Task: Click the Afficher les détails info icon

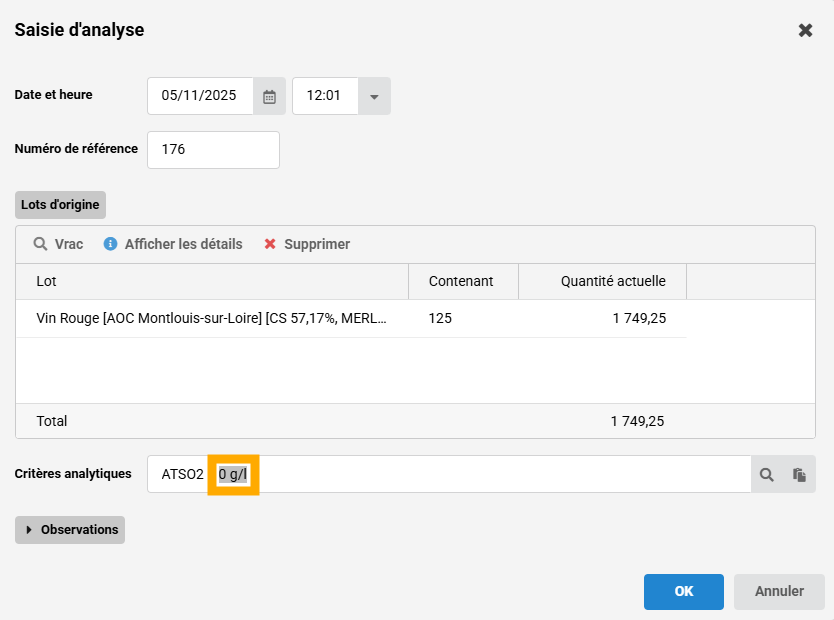Action: pos(111,244)
